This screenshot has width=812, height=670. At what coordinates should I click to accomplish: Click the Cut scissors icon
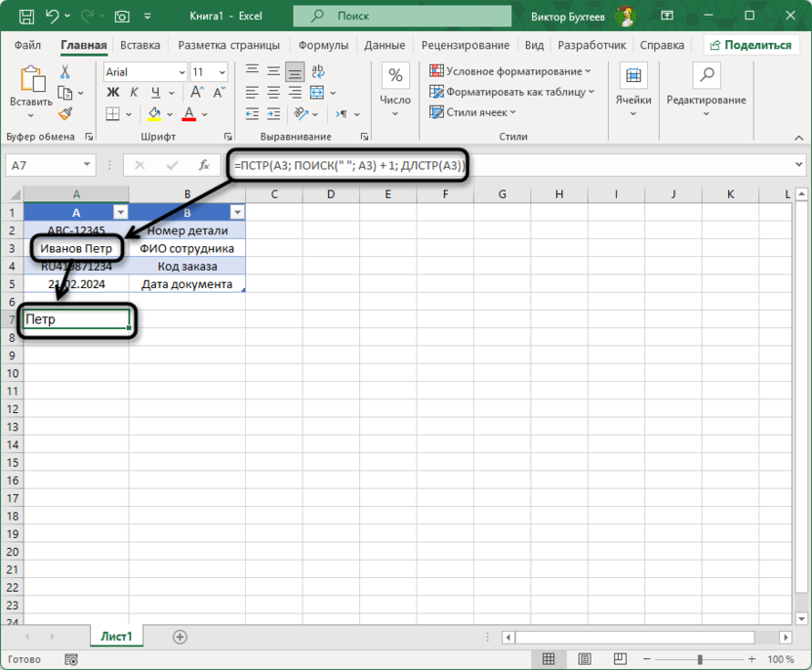pyautogui.click(x=65, y=72)
